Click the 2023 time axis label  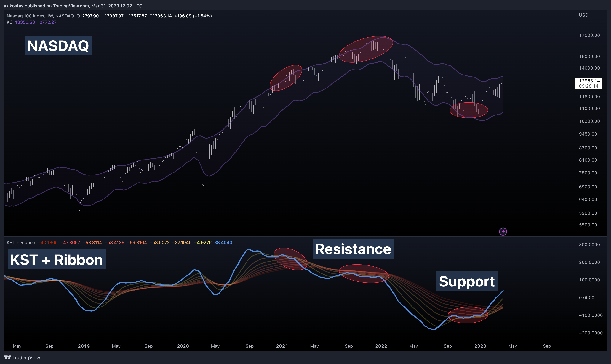tap(480, 346)
